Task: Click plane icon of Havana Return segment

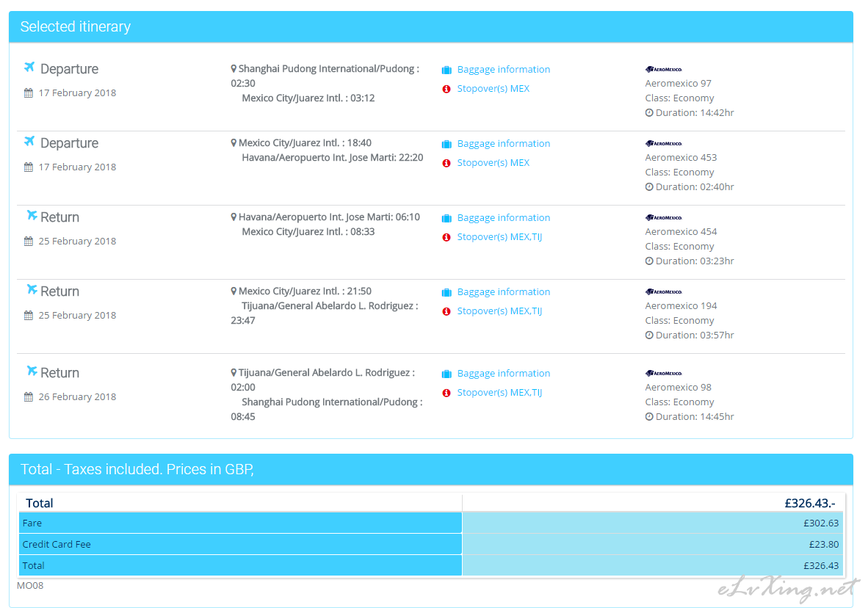Action: [x=32, y=215]
